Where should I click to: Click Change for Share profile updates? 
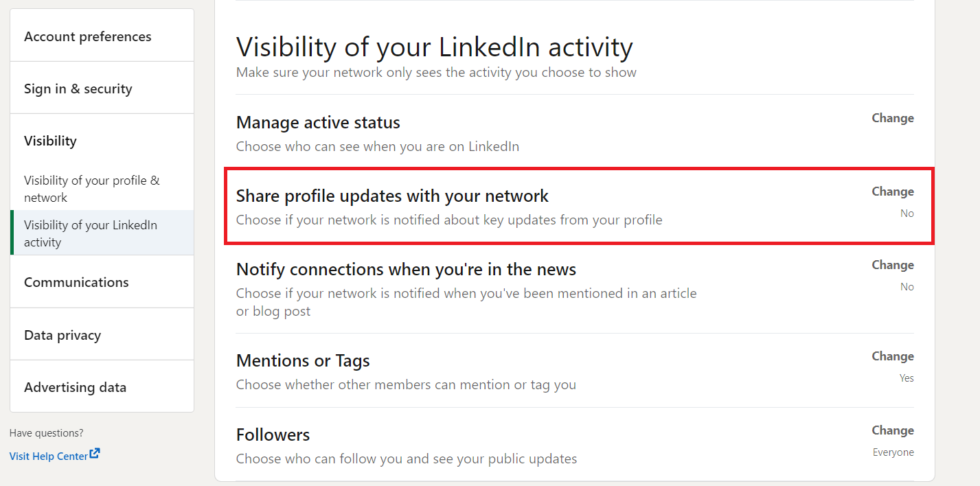[893, 192]
